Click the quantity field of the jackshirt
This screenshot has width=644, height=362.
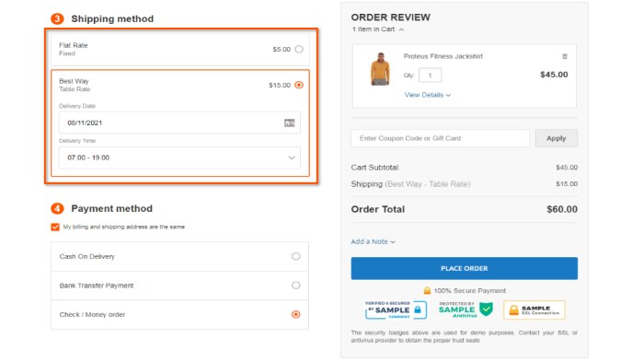coord(430,76)
